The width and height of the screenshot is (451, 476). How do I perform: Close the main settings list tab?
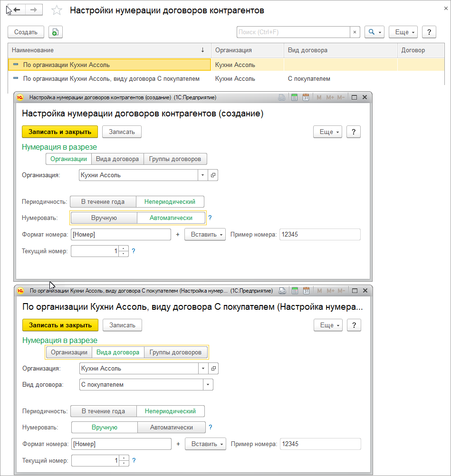446,8
